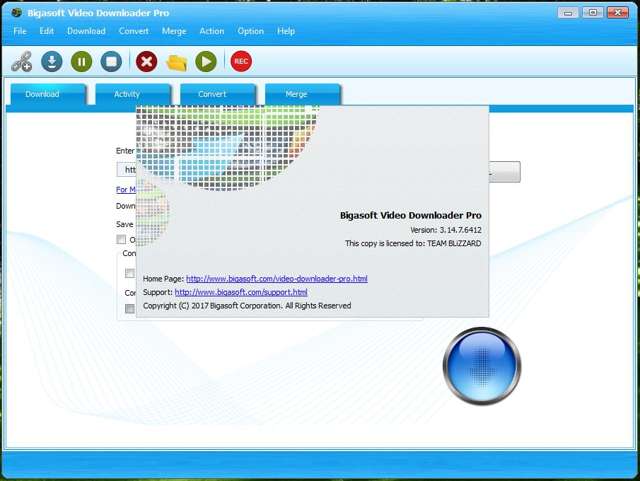Image resolution: width=640 pixels, height=481 pixels.
Task: Switch to the Download tab
Action: click(x=48, y=94)
